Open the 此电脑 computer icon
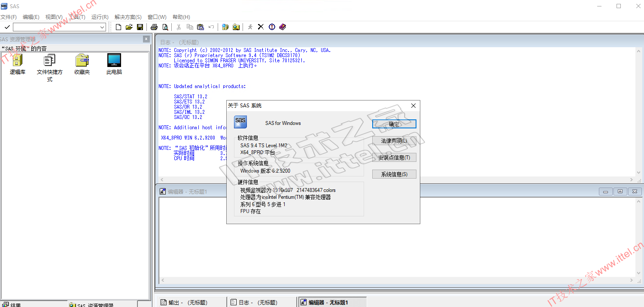644x307 pixels. [114, 61]
